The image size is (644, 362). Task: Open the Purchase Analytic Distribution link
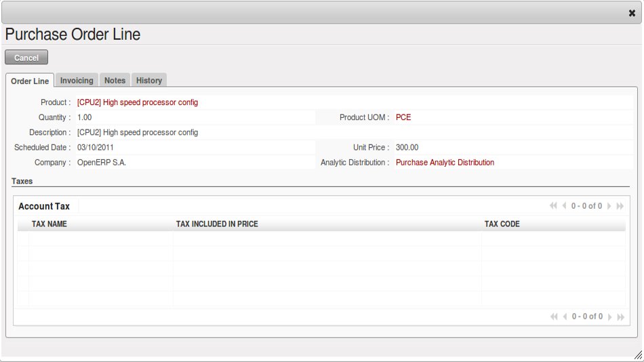445,163
